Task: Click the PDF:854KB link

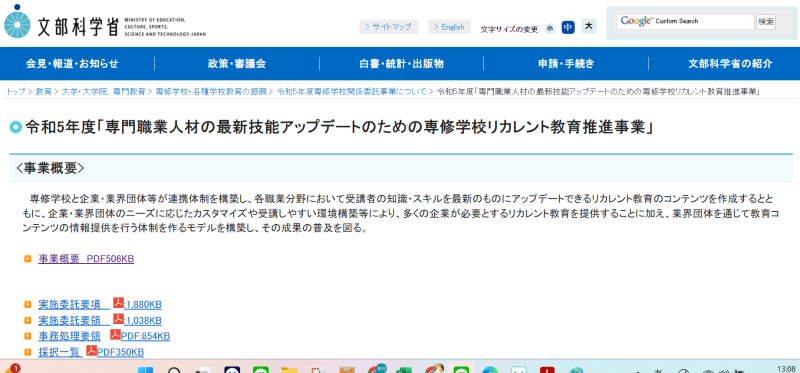Action: click(x=145, y=336)
